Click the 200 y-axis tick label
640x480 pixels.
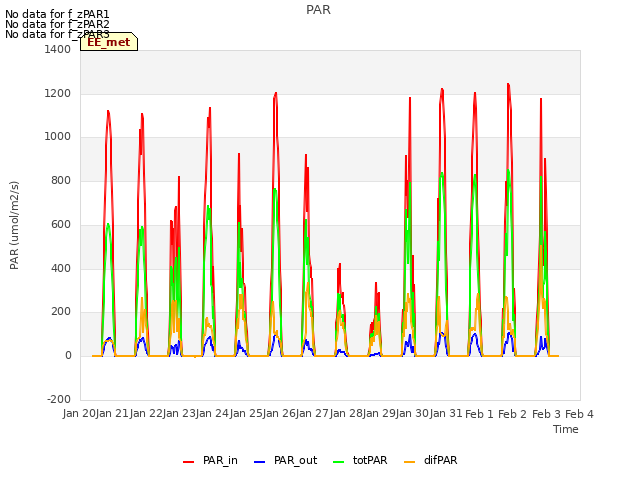click(61, 312)
